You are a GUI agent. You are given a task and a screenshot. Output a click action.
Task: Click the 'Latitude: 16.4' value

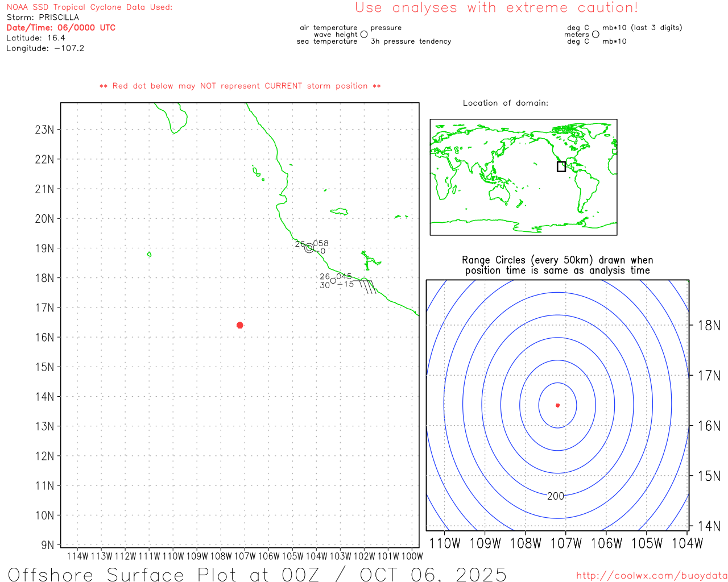pos(36,38)
